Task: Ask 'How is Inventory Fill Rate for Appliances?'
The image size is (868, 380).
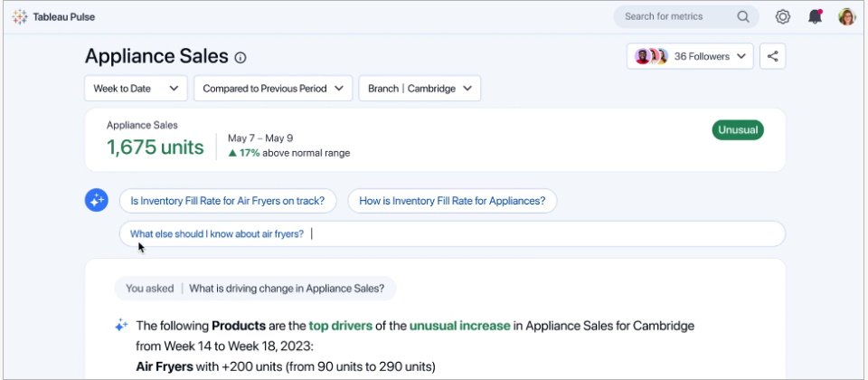Action: [x=452, y=201]
